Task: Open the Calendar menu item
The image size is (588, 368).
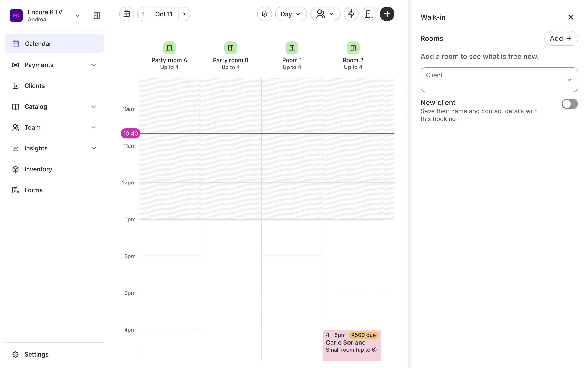Action: click(x=55, y=44)
